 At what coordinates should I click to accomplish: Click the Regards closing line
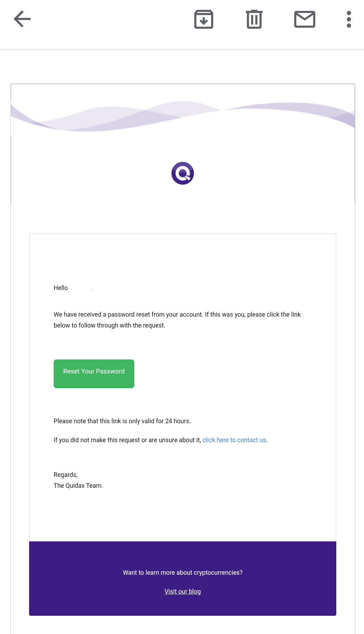pyautogui.click(x=66, y=475)
